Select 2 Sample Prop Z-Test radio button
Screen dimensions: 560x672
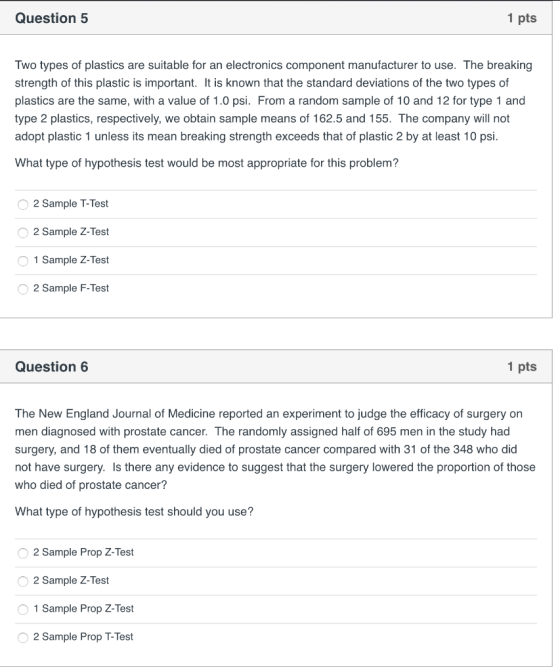pyautogui.click(x=23, y=553)
